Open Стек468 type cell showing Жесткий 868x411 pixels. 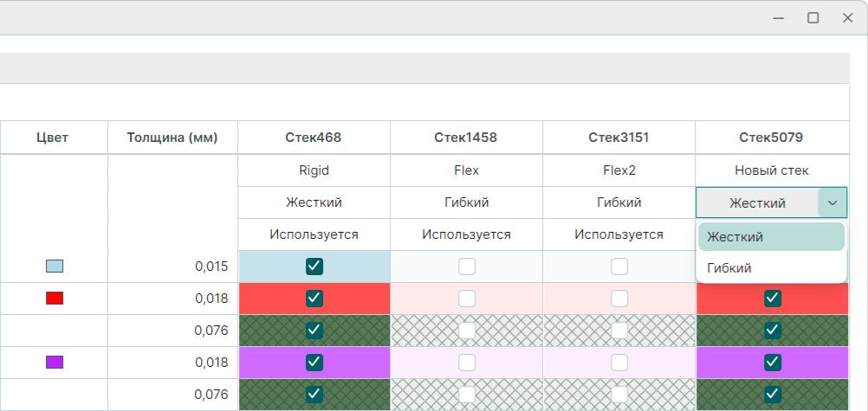(x=314, y=202)
